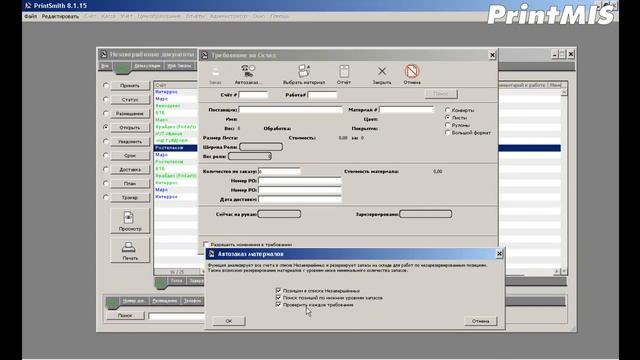Select the Конверты radio button
This screenshot has width=640, height=360.
[x=448, y=110]
